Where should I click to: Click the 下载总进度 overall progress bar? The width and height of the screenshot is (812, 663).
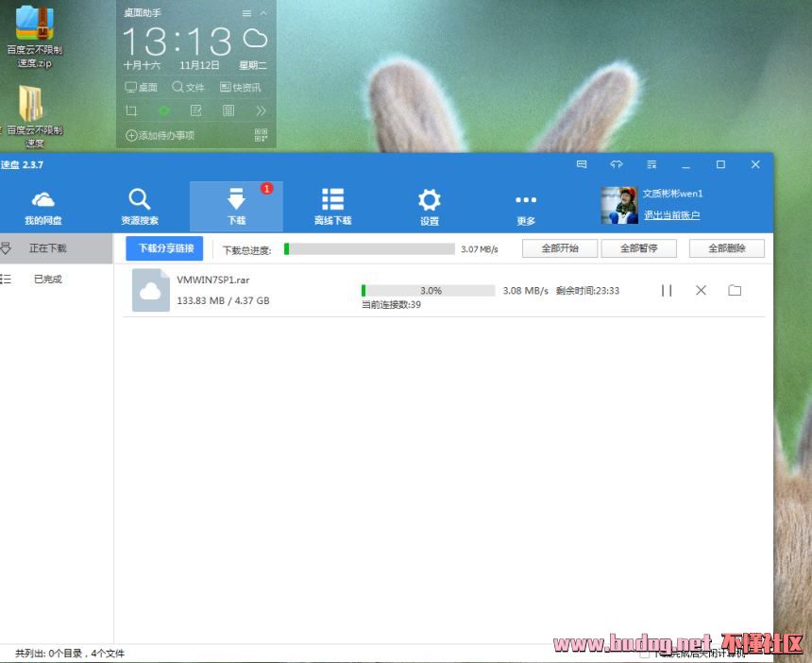(x=369, y=249)
